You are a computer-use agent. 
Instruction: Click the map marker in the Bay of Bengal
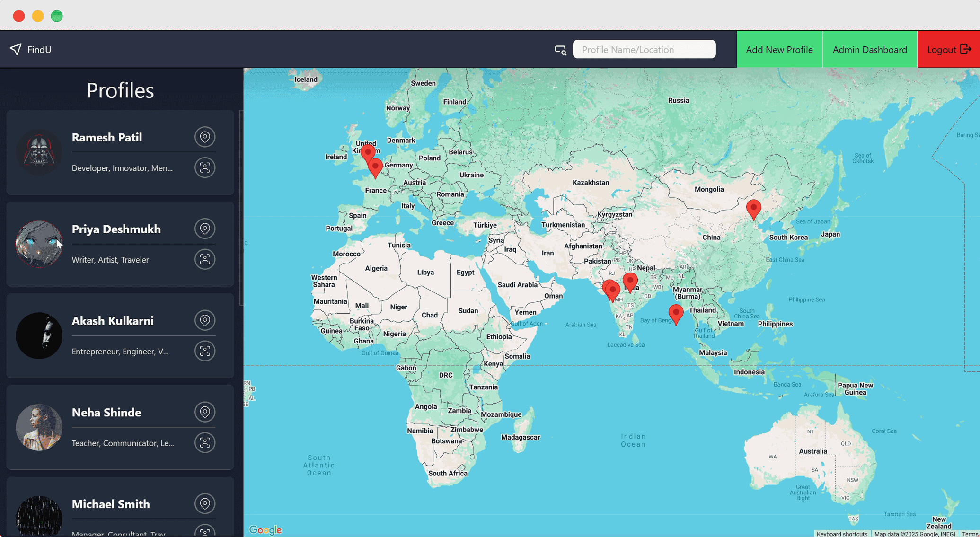click(676, 313)
